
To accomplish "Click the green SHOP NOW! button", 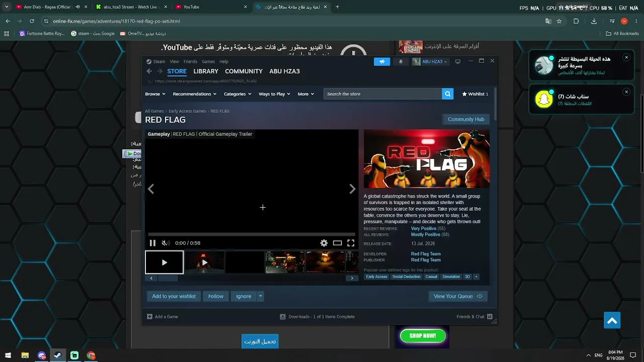I will tap(423, 336).
